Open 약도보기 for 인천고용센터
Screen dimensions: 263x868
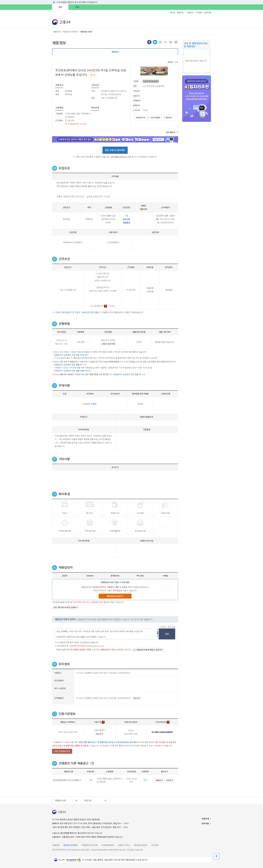tap(99, 734)
